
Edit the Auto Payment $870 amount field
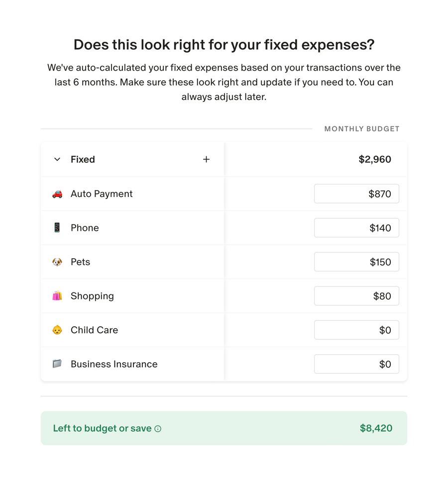click(356, 194)
